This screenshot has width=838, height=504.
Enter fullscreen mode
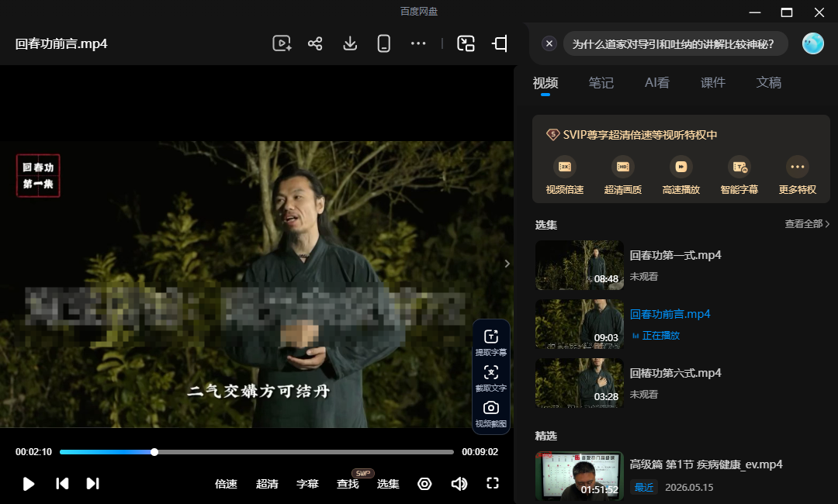coord(493,483)
